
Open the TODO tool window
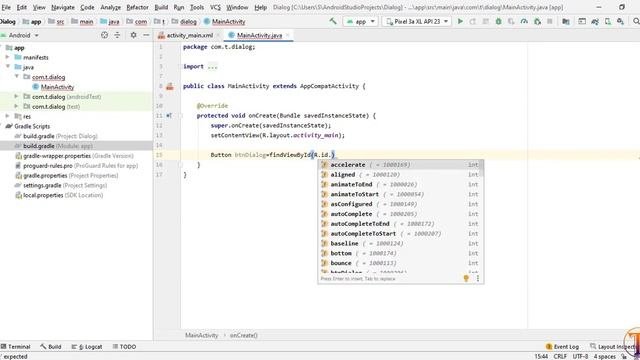[x=124, y=347]
